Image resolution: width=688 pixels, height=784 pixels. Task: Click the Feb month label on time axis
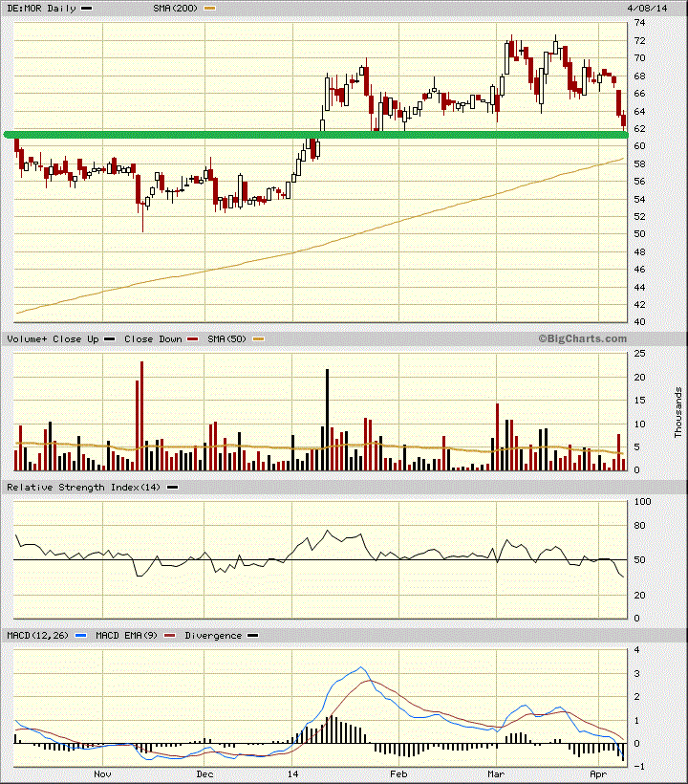[398, 774]
